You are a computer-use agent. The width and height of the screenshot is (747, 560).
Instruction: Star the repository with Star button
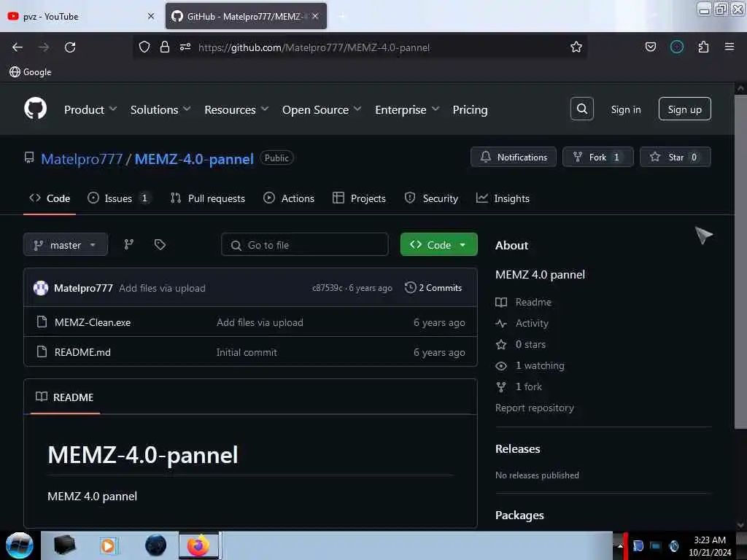tap(675, 157)
